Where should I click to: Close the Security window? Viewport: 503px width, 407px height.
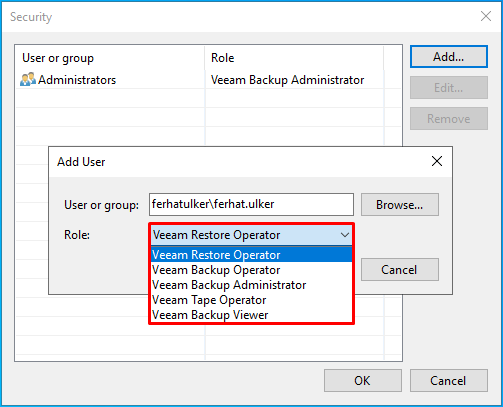click(486, 16)
